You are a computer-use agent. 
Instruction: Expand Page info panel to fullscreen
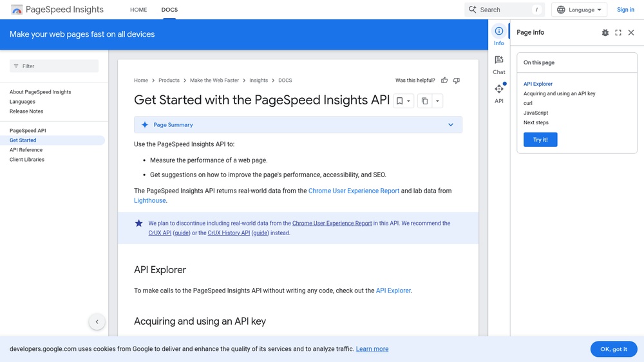pos(618,32)
